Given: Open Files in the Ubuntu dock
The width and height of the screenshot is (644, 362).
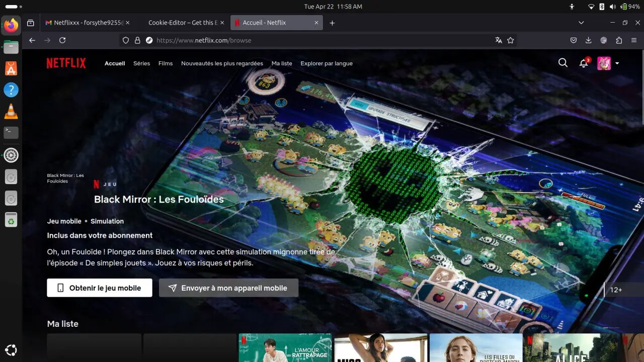Looking at the screenshot, I should click(11, 47).
